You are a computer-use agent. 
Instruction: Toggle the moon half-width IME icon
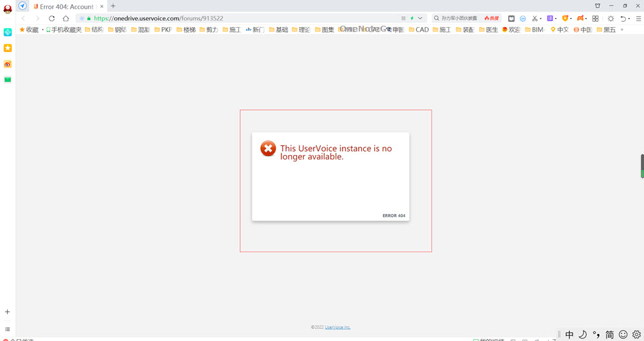[582, 335]
